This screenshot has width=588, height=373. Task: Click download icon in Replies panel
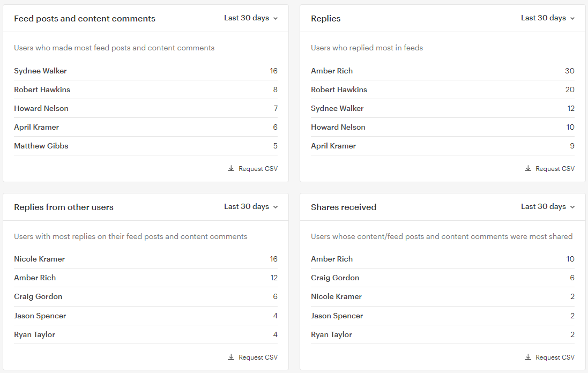tap(528, 168)
